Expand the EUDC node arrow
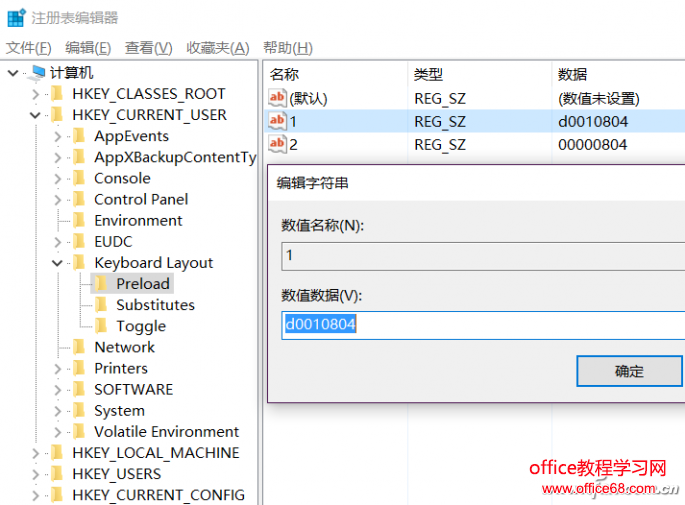Viewport: 685px width, 505px height. (58, 242)
